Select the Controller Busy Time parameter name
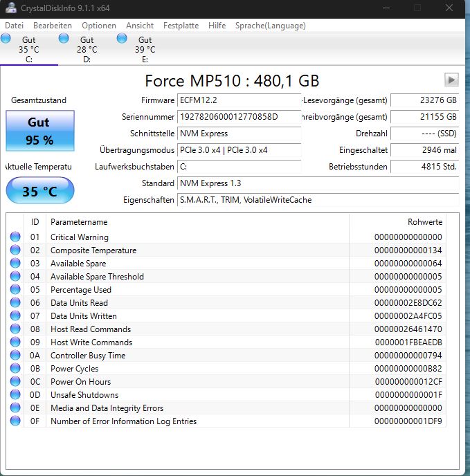 pos(88,355)
